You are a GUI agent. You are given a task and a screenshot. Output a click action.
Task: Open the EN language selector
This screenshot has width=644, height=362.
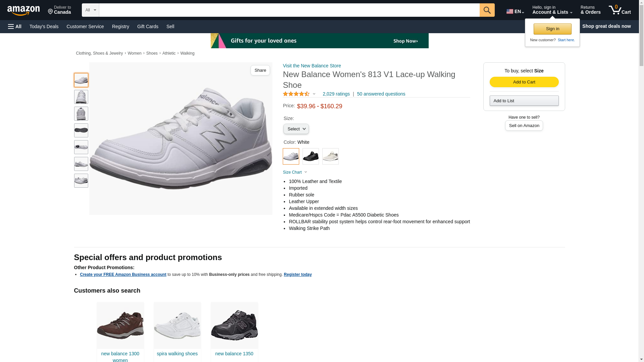click(515, 11)
